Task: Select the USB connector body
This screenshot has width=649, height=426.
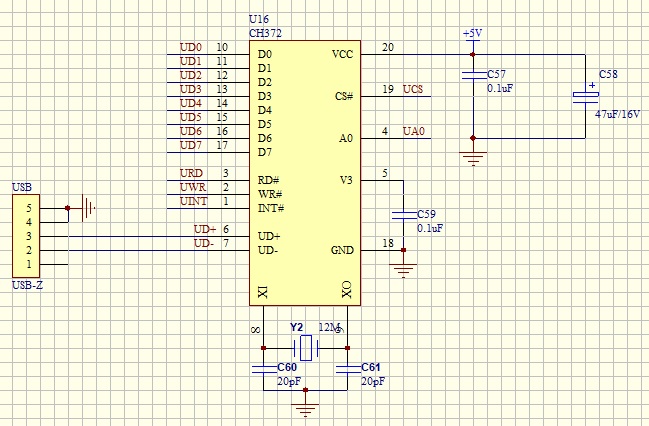Action: coord(26,236)
